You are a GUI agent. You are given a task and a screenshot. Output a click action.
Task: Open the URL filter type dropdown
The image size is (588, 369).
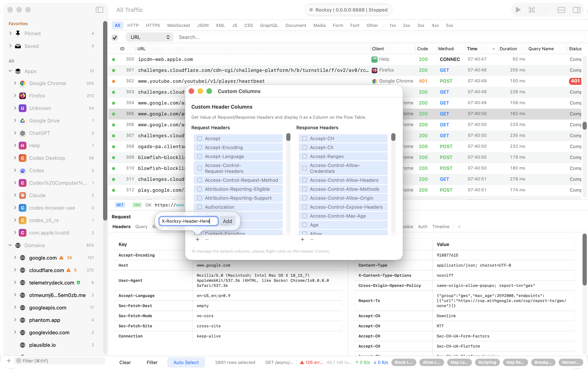point(149,37)
